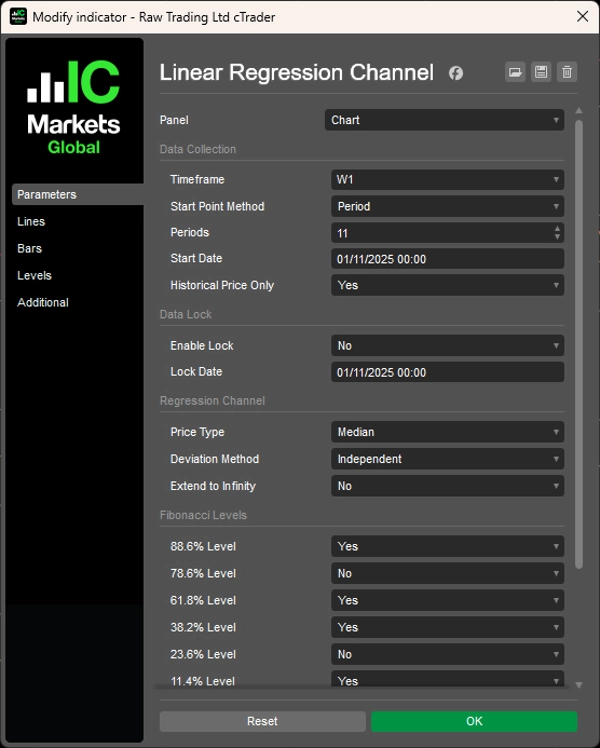Image resolution: width=600 pixels, height=748 pixels.
Task: Toggle Historical Price Only setting
Action: click(x=447, y=286)
